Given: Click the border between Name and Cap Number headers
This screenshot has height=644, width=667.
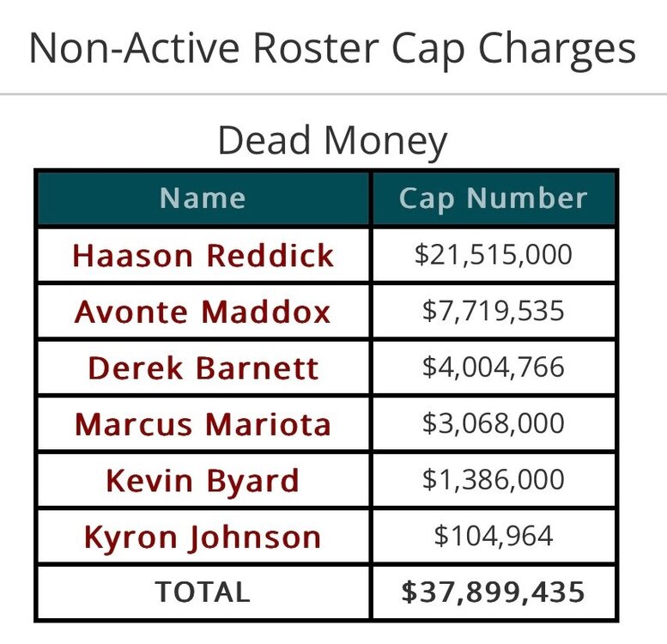Looking at the screenshot, I should pyautogui.click(x=371, y=198).
